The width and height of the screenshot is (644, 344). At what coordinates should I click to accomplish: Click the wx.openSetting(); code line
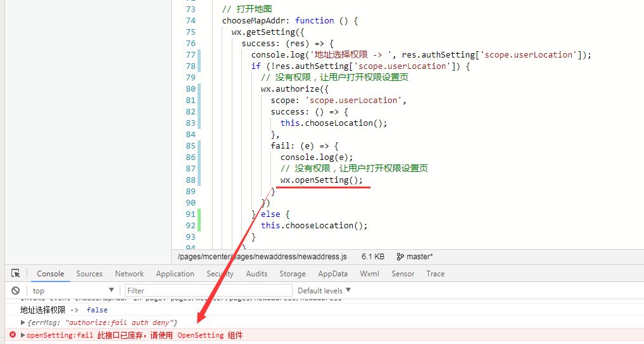point(322,180)
